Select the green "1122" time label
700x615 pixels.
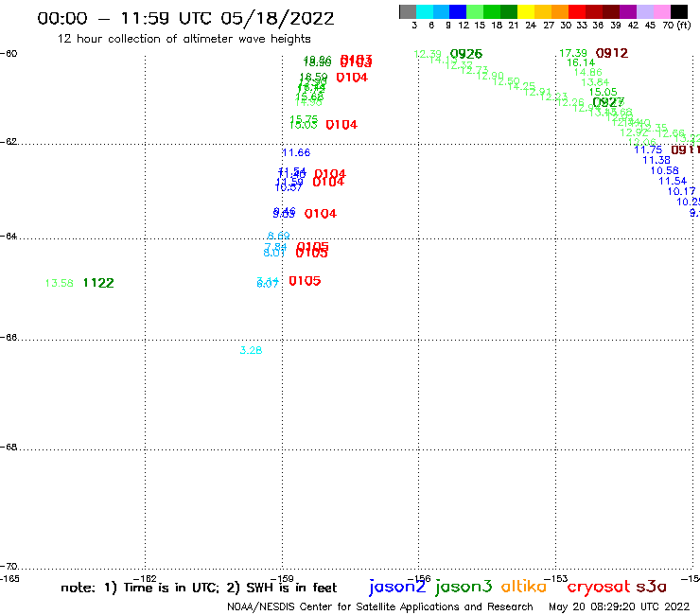[x=98, y=283]
